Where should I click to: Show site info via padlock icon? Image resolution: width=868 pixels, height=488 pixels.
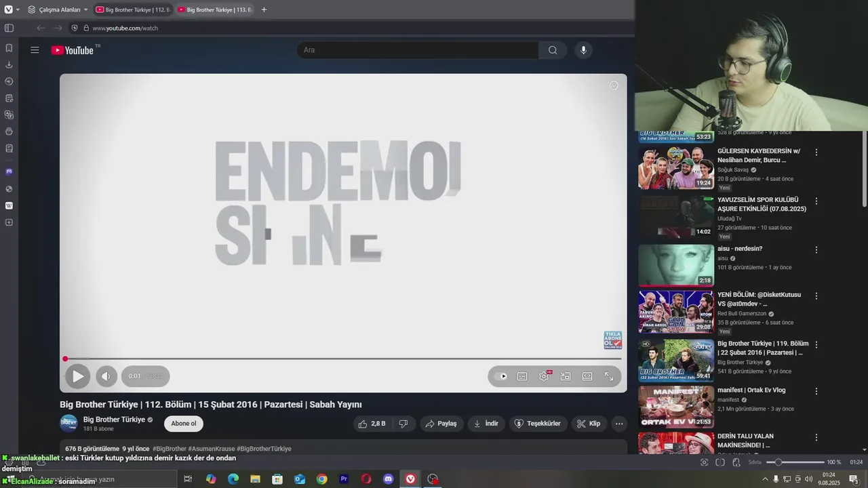click(x=85, y=28)
